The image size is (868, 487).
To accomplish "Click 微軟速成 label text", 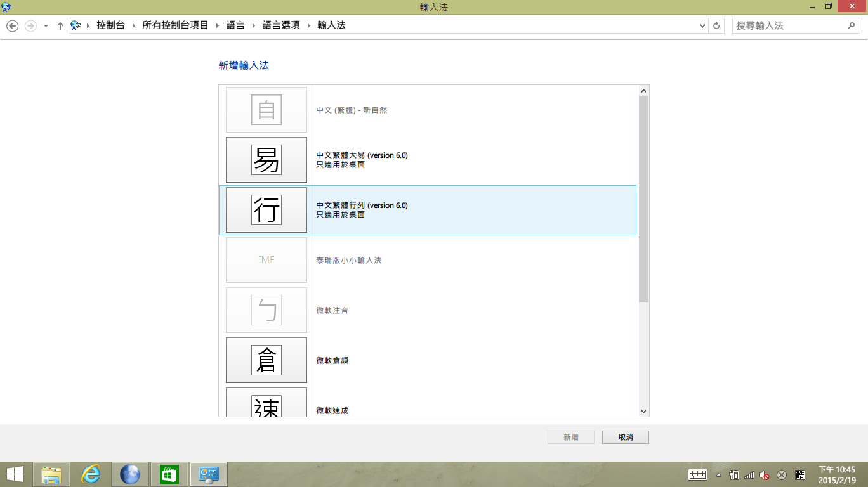I will click(332, 411).
